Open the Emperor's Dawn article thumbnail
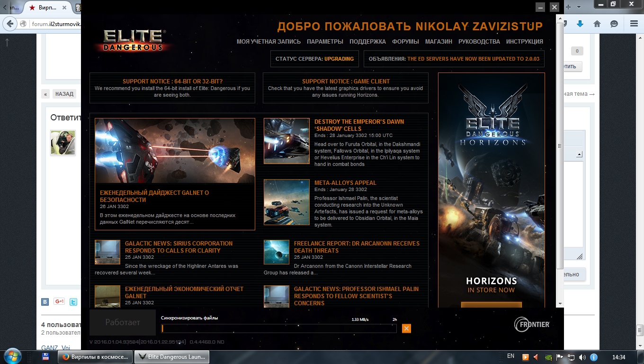The height and width of the screenshot is (364, 644). (286, 141)
